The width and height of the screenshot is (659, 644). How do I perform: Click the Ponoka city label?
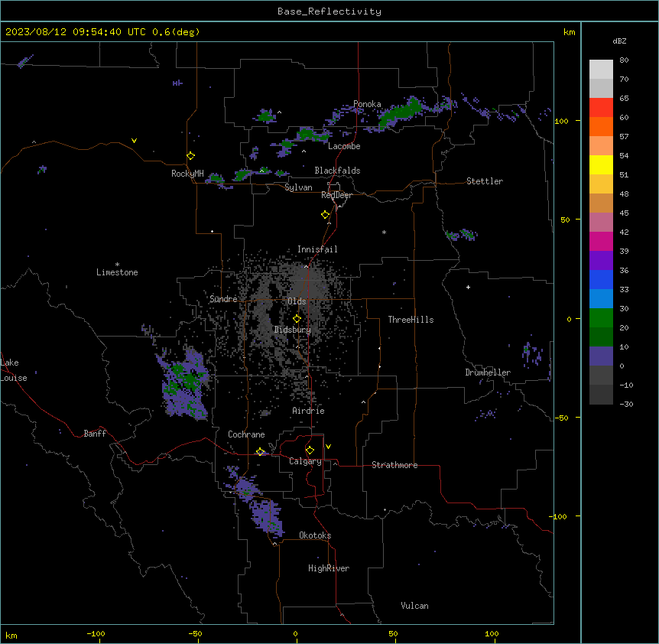click(367, 104)
